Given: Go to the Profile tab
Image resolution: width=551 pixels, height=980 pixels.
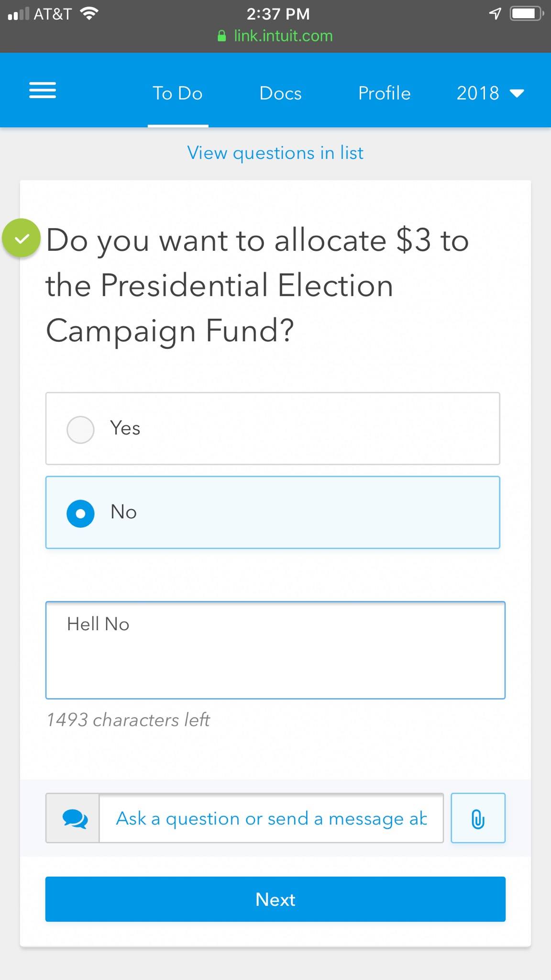Looking at the screenshot, I should 384,93.
